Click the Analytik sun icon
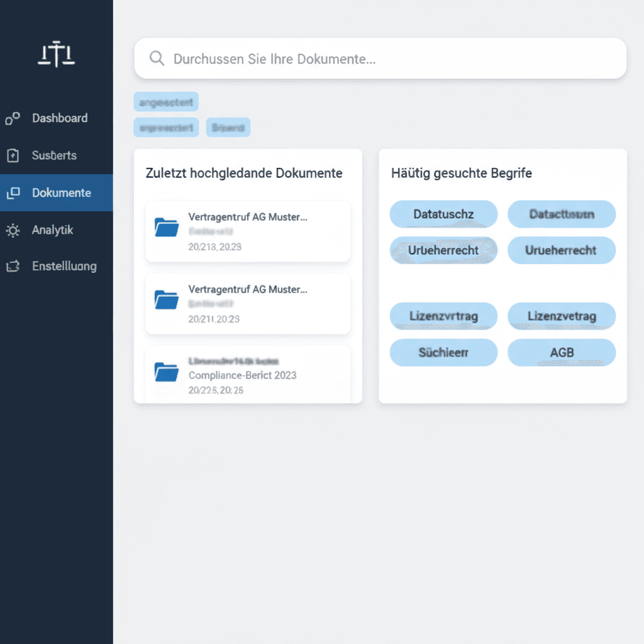The height and width of the screenshot is (644, 644). tap(13, 230)
